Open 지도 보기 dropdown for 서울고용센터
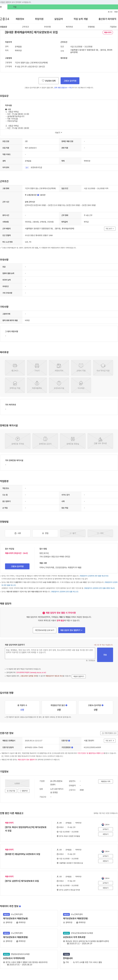 110,741
